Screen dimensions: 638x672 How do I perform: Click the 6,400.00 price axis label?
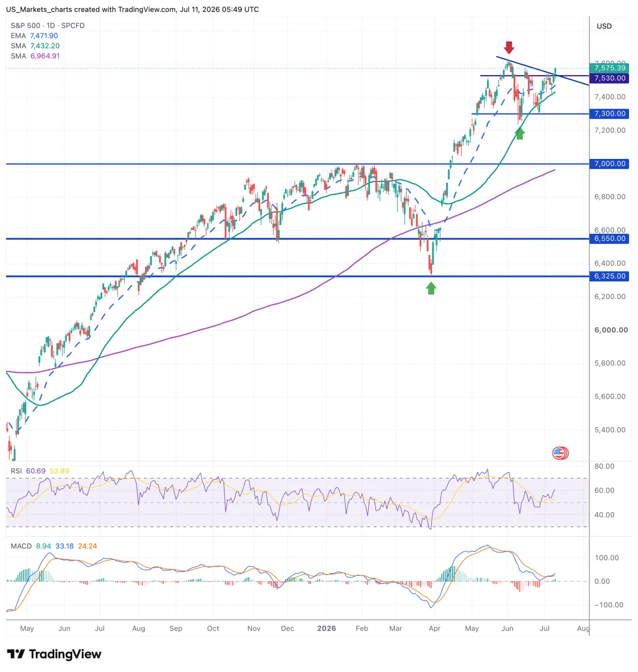610,263
